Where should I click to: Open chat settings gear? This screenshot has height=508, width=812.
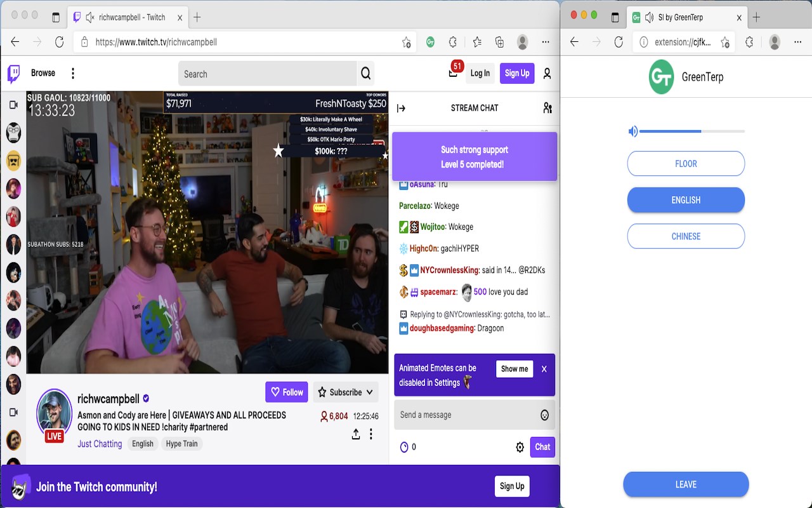[520, 447]
